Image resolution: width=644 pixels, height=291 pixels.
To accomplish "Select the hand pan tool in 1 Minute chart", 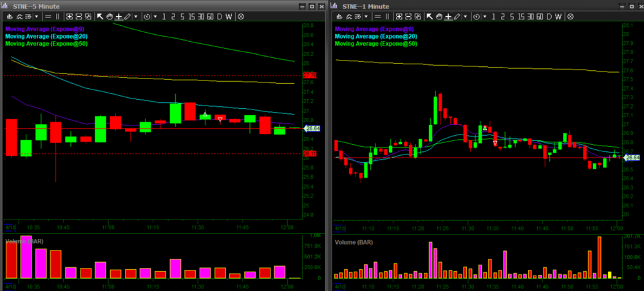I will coord(439,16).
